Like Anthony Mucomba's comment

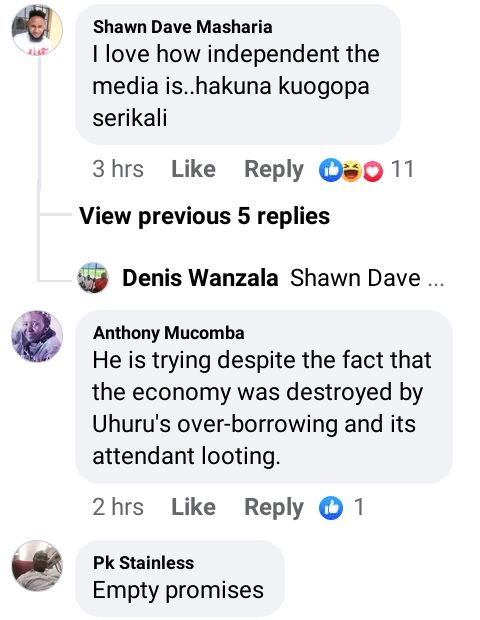[193, 507]
